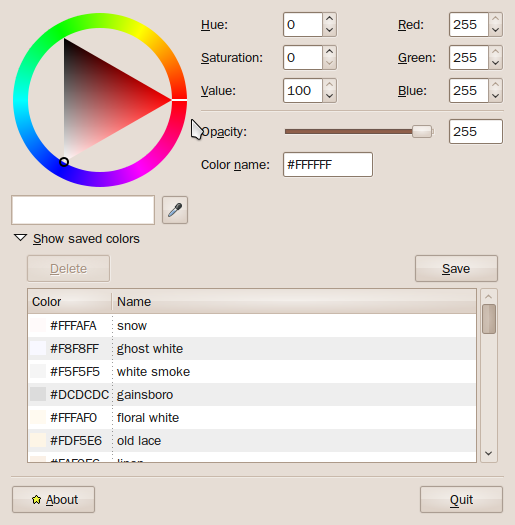Decrease Blue channel using down arrow
Image resolution: width=515 pixels, height=525 pixels.
click(495, 96)
